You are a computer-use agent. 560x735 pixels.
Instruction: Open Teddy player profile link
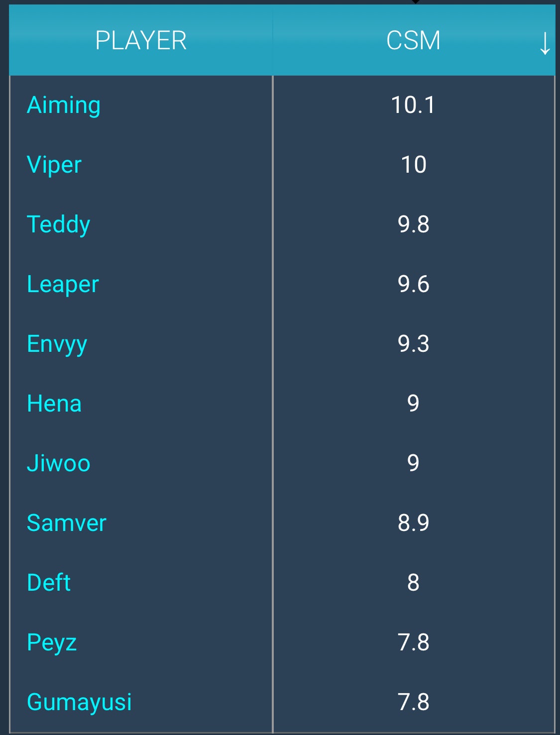pyautogui.click(x=59, y=225)
